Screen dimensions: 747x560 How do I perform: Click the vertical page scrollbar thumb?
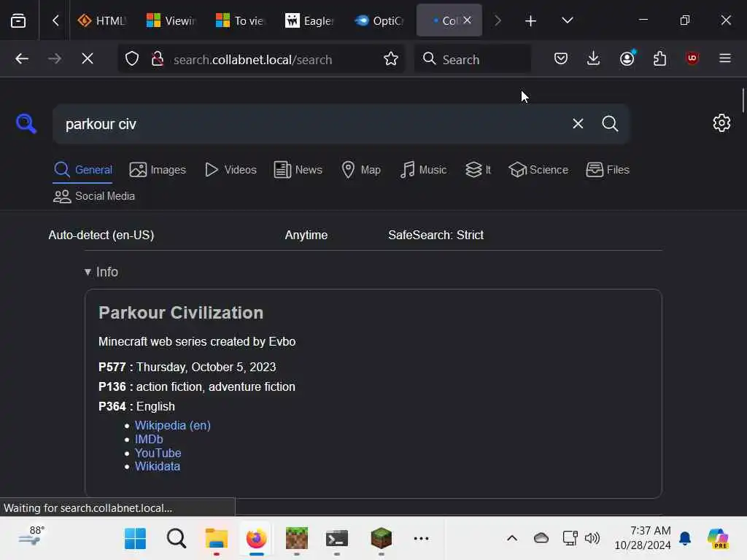coord(743,101)
